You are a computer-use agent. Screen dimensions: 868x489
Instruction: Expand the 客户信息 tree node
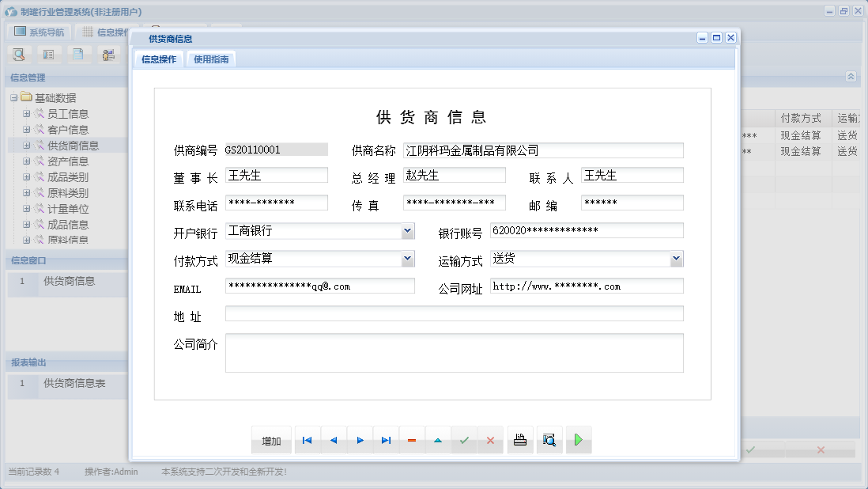26,130
